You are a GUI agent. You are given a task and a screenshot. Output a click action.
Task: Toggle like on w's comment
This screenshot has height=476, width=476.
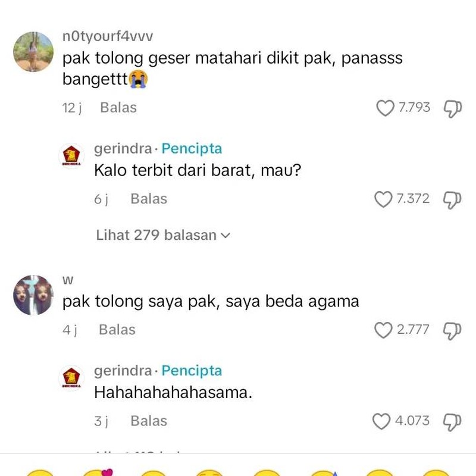pyautogui.click(x=383, y=330)
